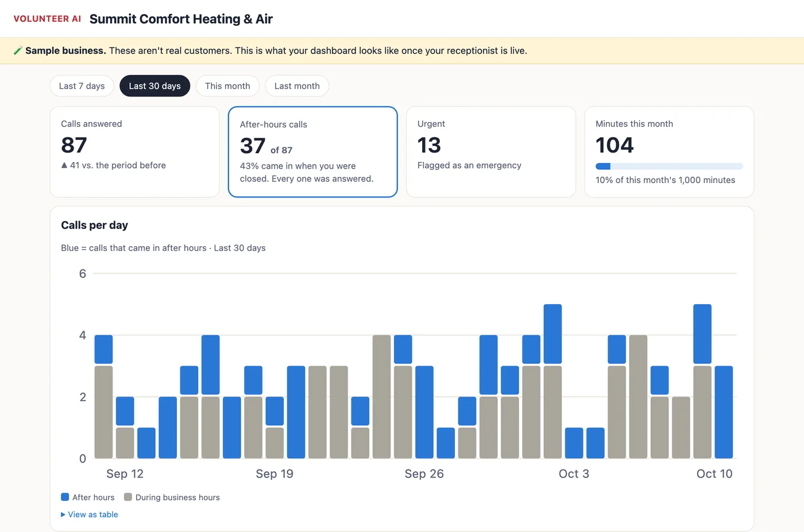Select the Last 30 days filter
804x532 pixels.
[x=154, y=86]
